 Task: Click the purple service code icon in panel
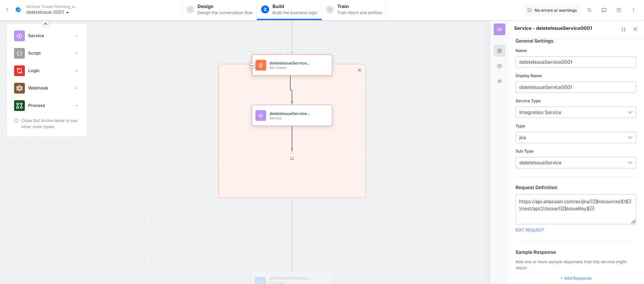tap(499, 30)
